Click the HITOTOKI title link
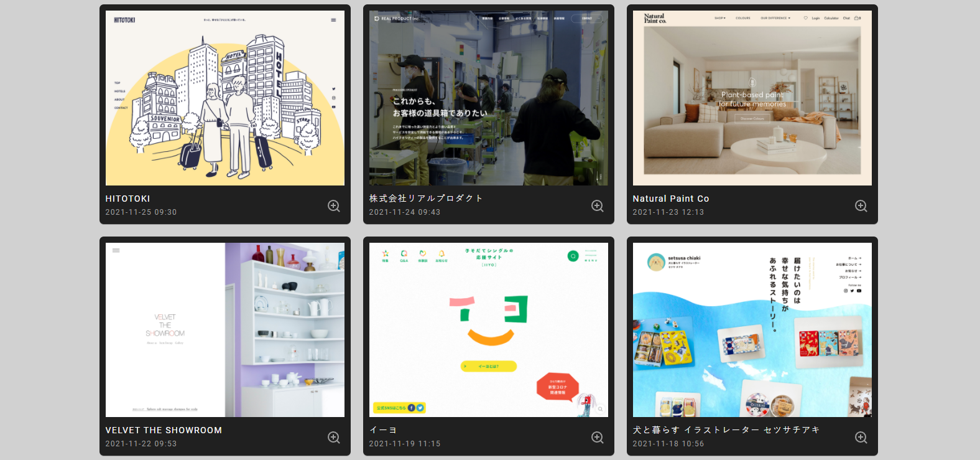Image resolution: width=980 pixels, height=460 pixels. click(127, 199)
